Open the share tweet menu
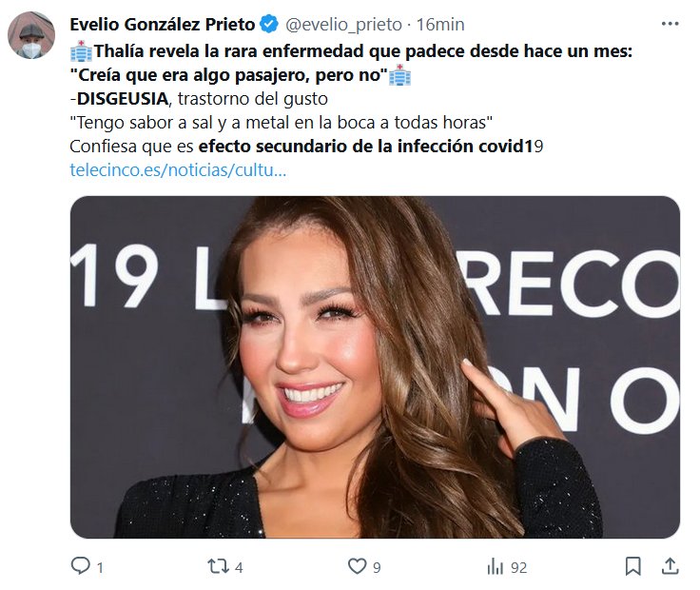This screenshot has width=700, height=590. point(670,566)
